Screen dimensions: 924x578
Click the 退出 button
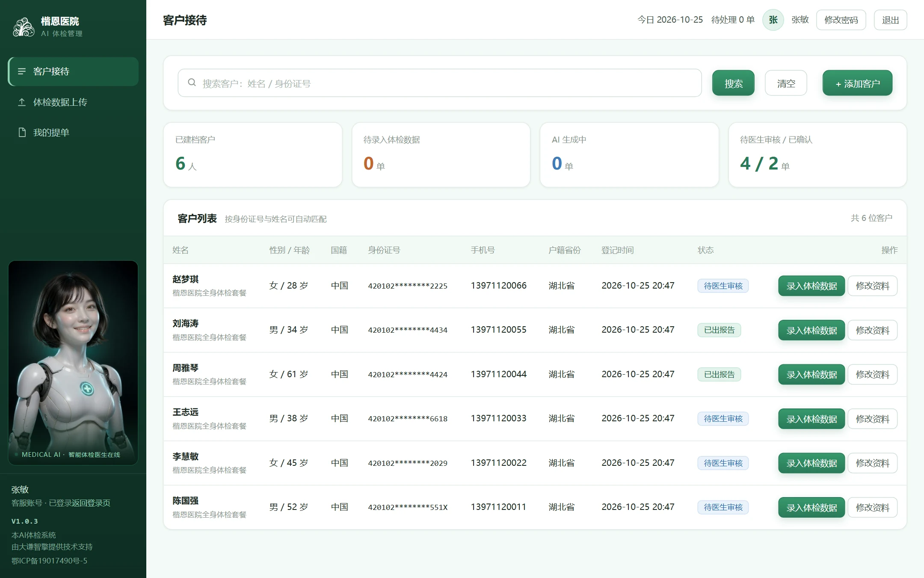[x=890, y=20]
